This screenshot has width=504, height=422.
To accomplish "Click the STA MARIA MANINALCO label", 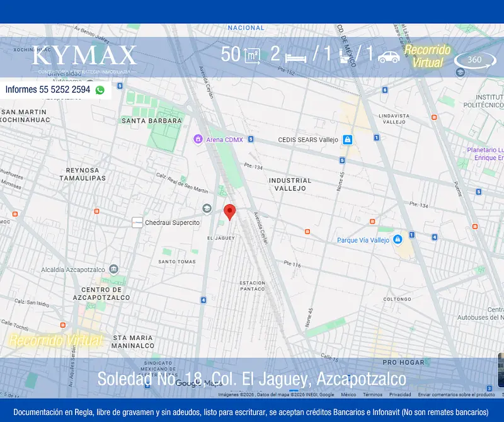I will tap(133, 341).
